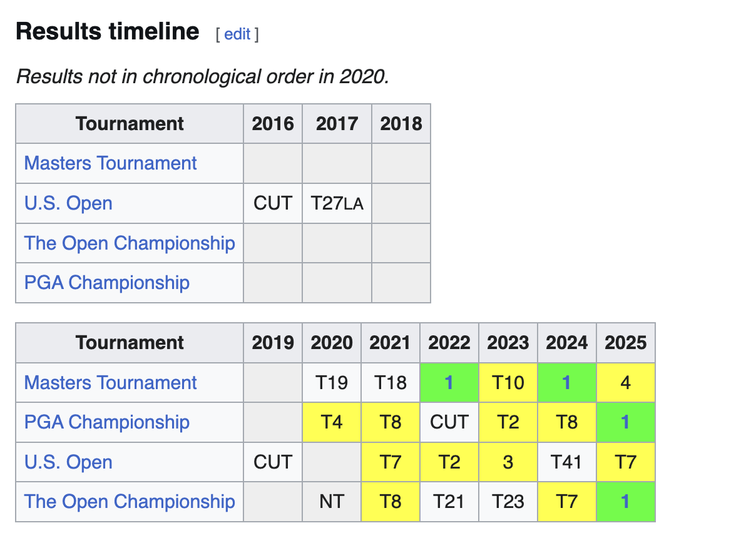This screenshot has height=543, width=756.
Task: Click the yellow T4 cell for 2020
Action: [x=331, y=422]
